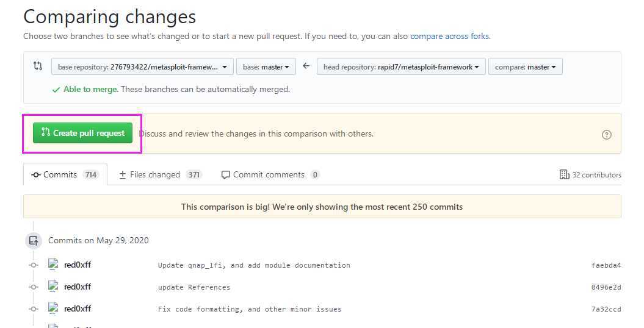
Task: Click avatar beside Fix code formatting commit
Action: (52, 308)
